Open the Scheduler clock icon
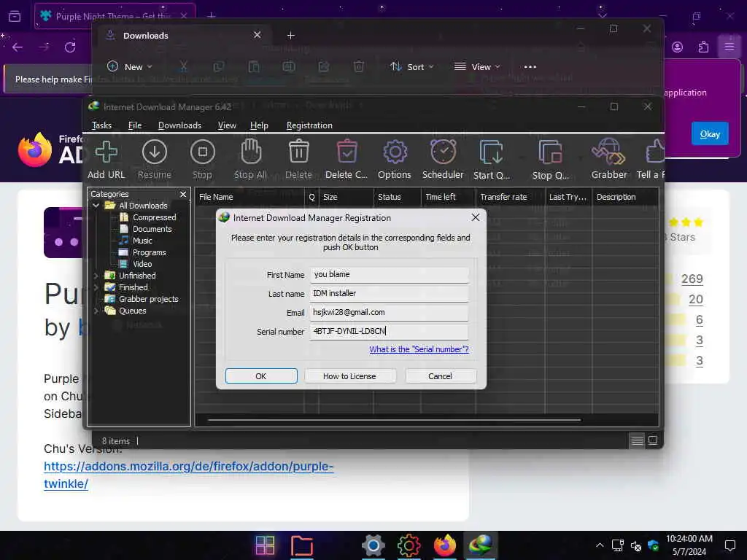The height and width of the screenshot is (560, 747). click(443, 152)
